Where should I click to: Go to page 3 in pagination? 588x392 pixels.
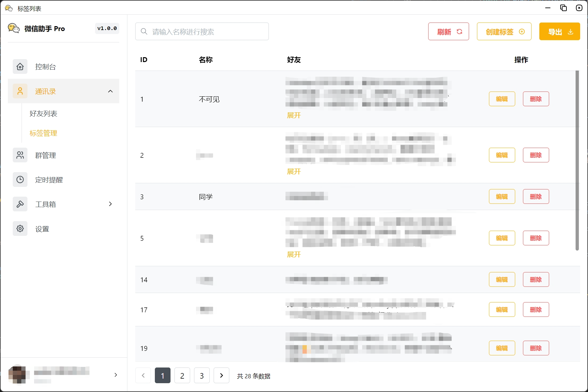pos(202,375)
